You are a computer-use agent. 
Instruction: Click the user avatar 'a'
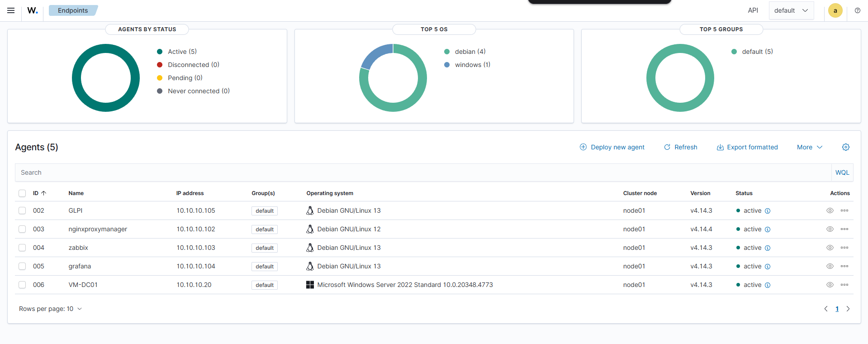pyautogui.click(x=835, y=10)
